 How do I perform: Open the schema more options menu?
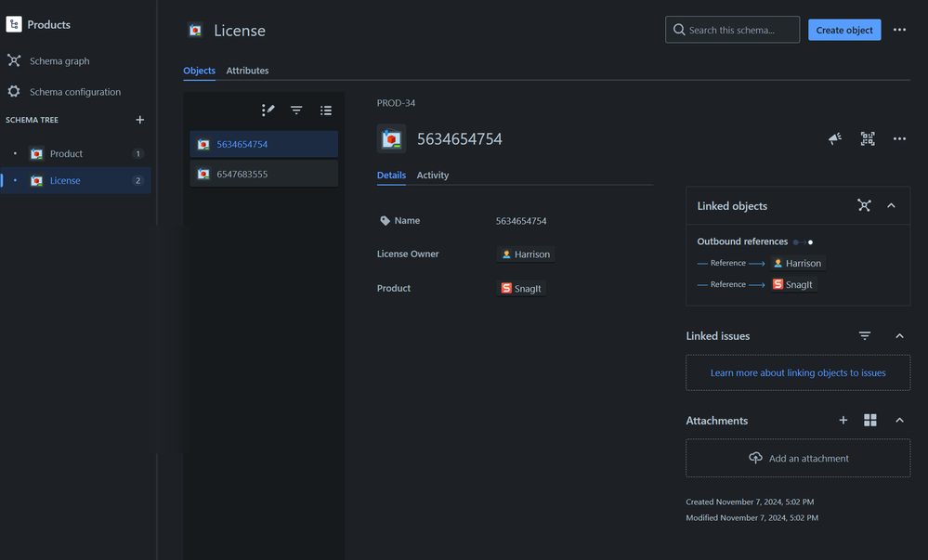[899, 30]
